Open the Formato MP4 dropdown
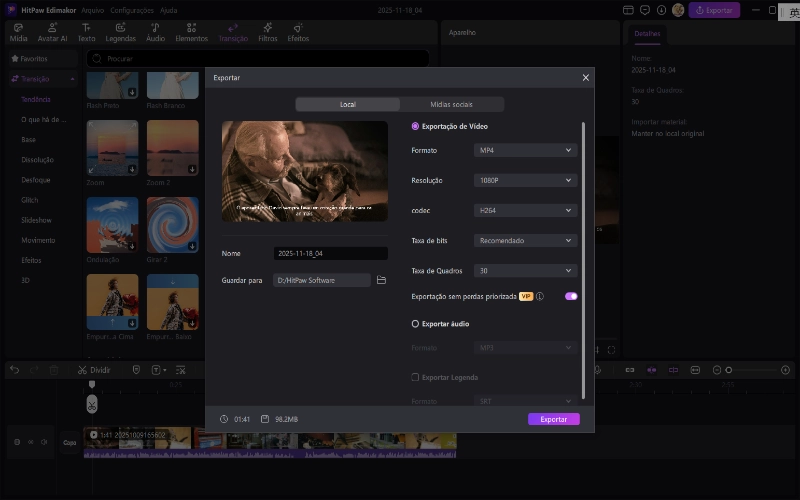The image size is (800, 500). pyautogui.click(x=525, y=150)
